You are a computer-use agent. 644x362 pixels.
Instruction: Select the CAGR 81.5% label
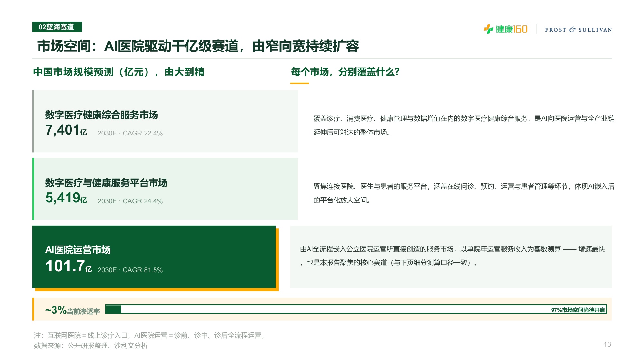[x=130, y=270]
